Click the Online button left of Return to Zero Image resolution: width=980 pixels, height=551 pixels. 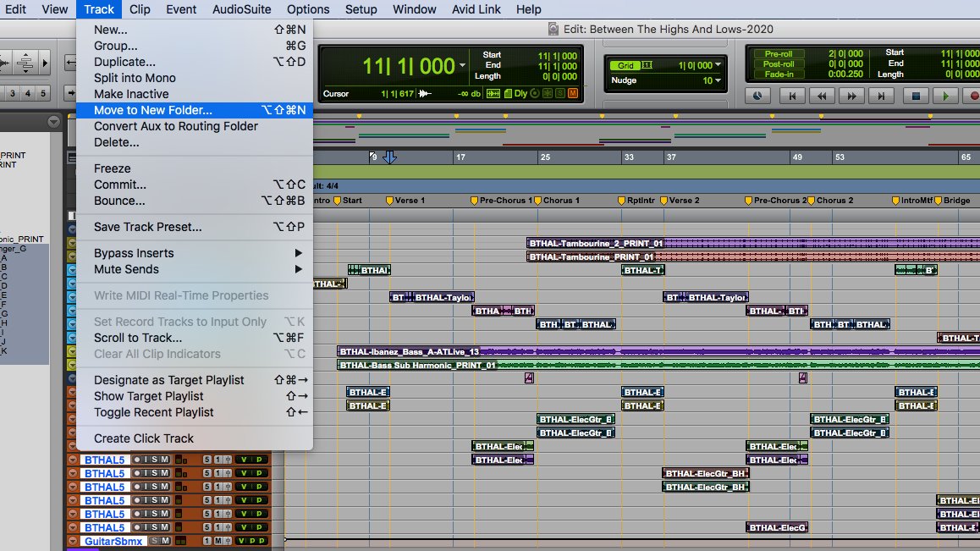(x=757, y=96)
